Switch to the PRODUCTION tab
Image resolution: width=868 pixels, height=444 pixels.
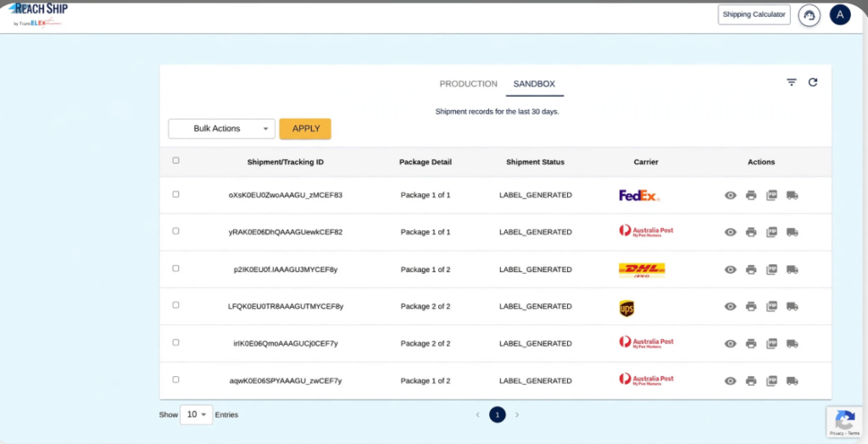(468, 84)
